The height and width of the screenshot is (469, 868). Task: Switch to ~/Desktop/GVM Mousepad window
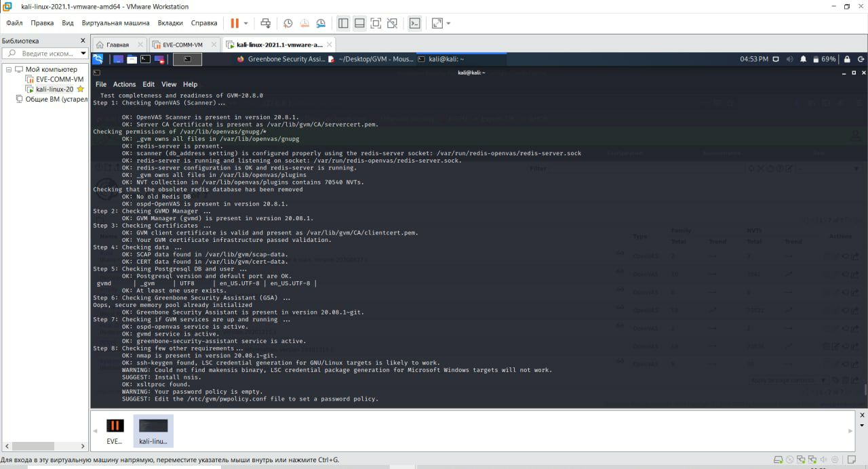click(x=371, y=59)
